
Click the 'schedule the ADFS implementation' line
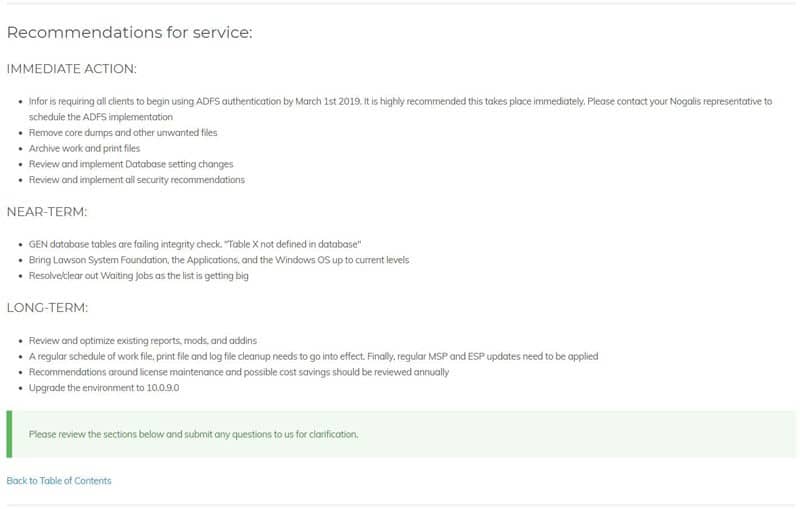coord(101,117)
